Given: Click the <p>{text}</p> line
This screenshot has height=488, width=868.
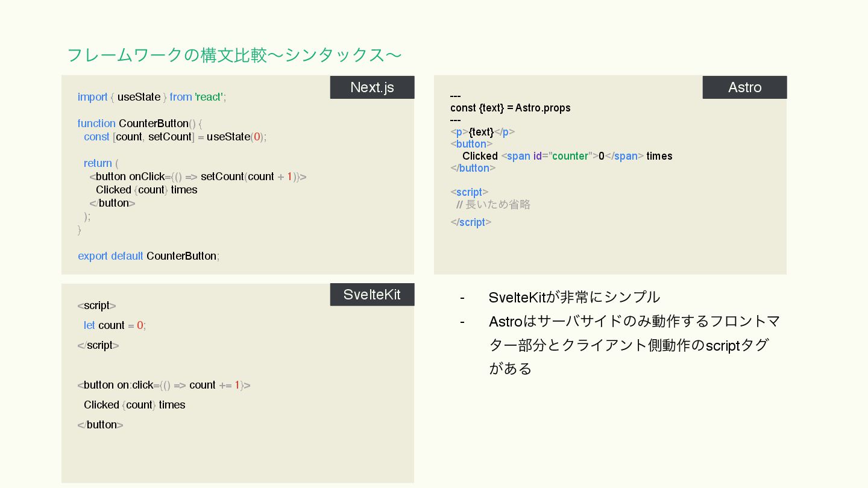Looking at the screenshot, I should pyautogui.click(x=482, y=132).
